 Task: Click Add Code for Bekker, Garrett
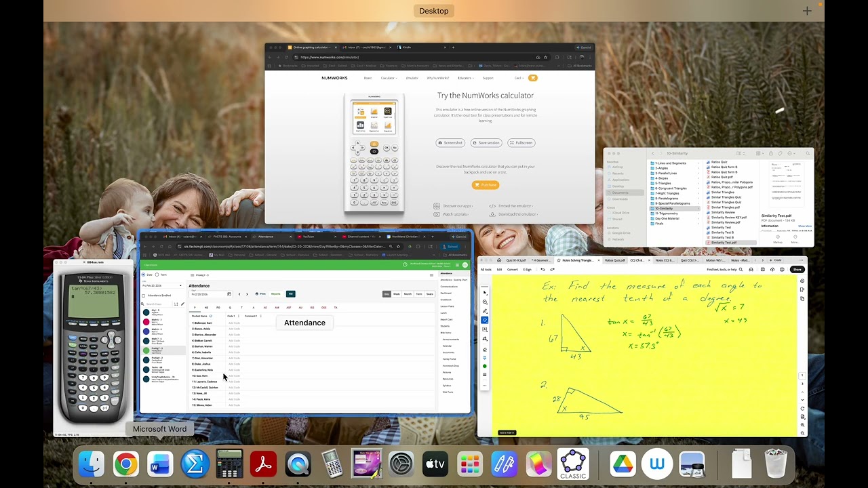click(x=234, y=341)
